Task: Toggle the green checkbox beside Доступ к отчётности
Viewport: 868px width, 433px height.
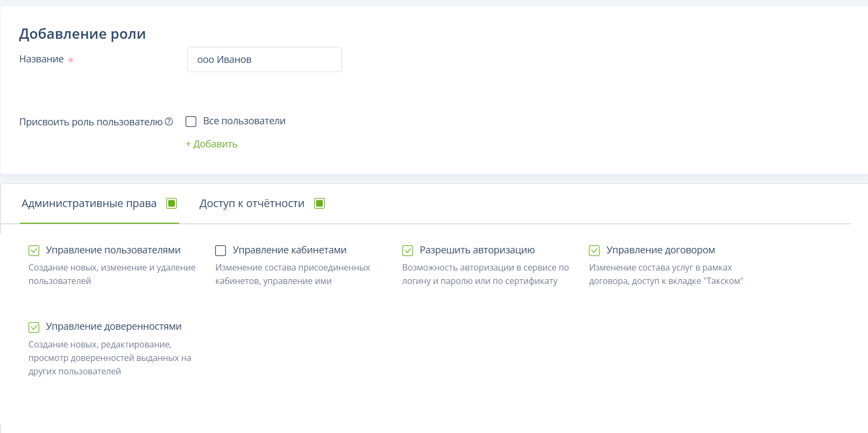Action: (319, 203)
